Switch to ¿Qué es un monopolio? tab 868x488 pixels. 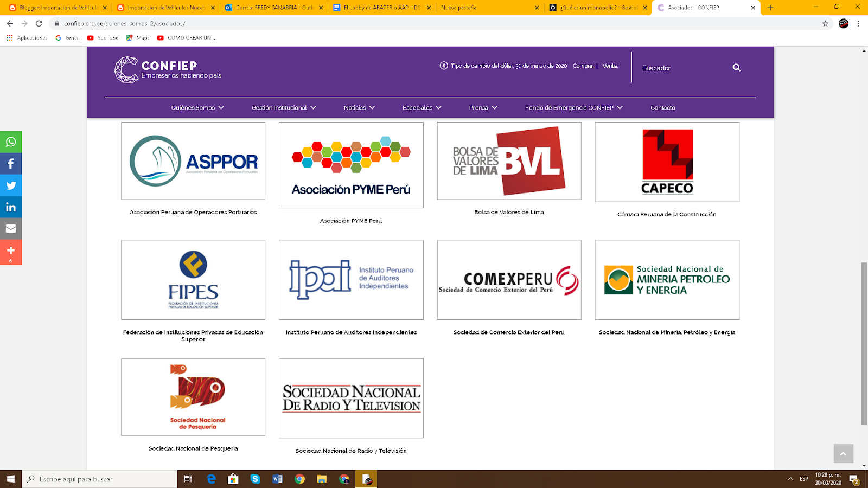pyautogui.click(x=597, y=8)
